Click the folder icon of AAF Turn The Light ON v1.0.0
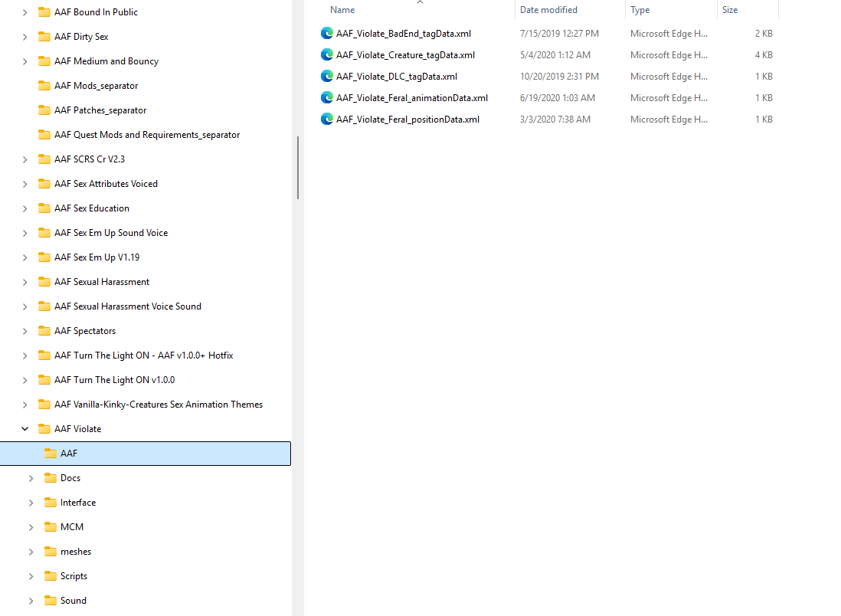 (44, 380)
